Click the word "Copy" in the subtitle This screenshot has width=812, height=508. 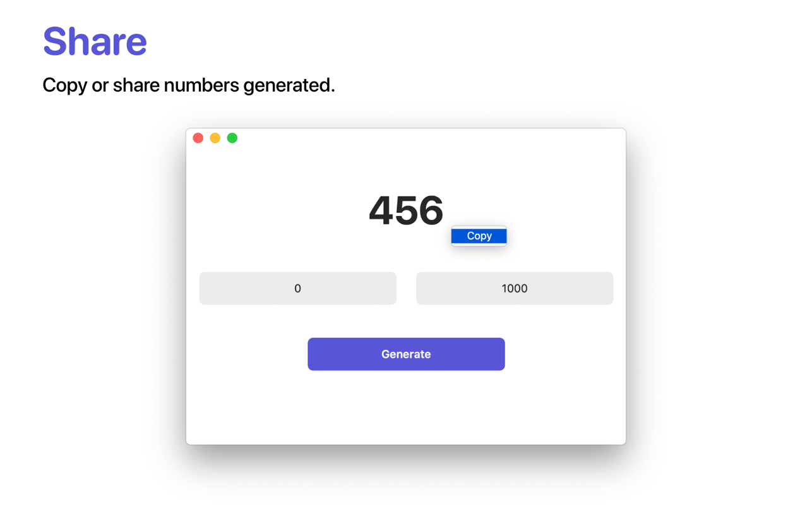click(64, 85)
